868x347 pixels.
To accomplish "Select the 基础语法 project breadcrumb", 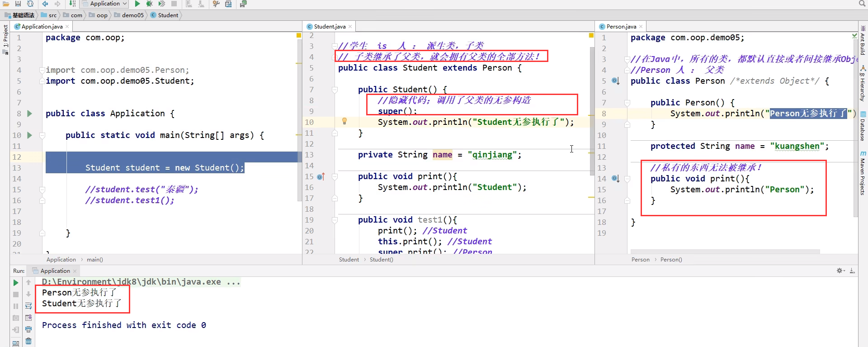I will [19, 15].
